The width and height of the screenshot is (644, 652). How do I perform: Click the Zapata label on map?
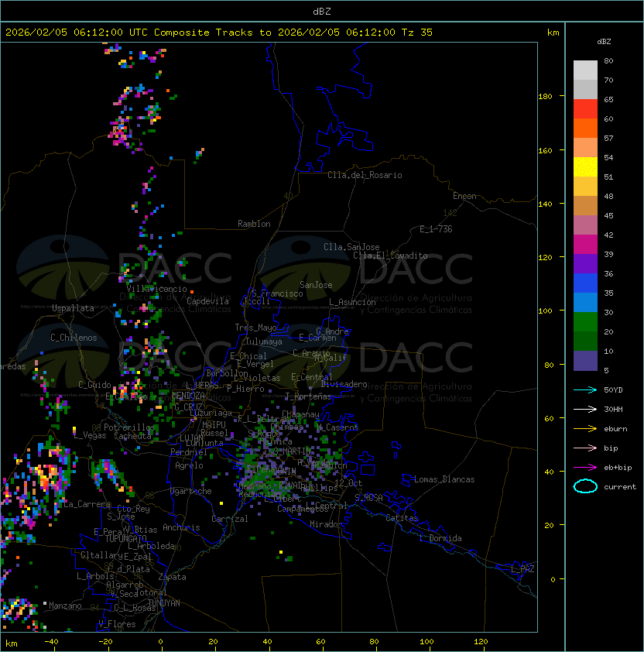pos(172,577)
